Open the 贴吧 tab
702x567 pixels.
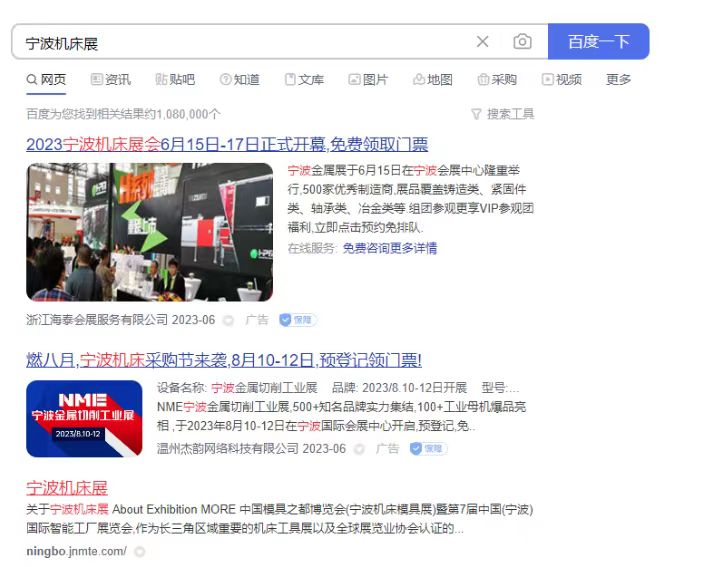175,80
